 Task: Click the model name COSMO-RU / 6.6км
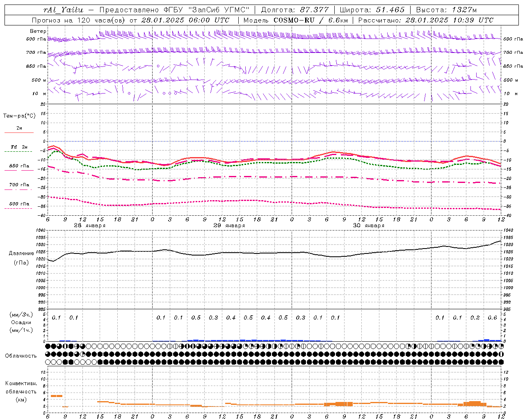tap(310, 20)
